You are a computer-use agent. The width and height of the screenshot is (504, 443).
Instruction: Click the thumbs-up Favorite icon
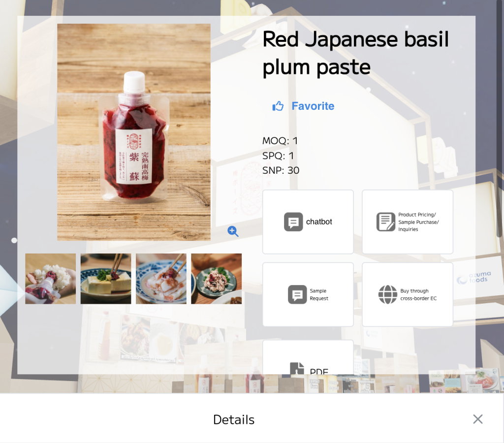278,106
